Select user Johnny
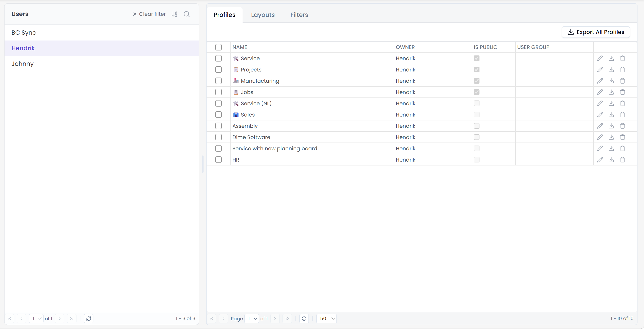The image size is (644, 329). [x=101, y=64]
